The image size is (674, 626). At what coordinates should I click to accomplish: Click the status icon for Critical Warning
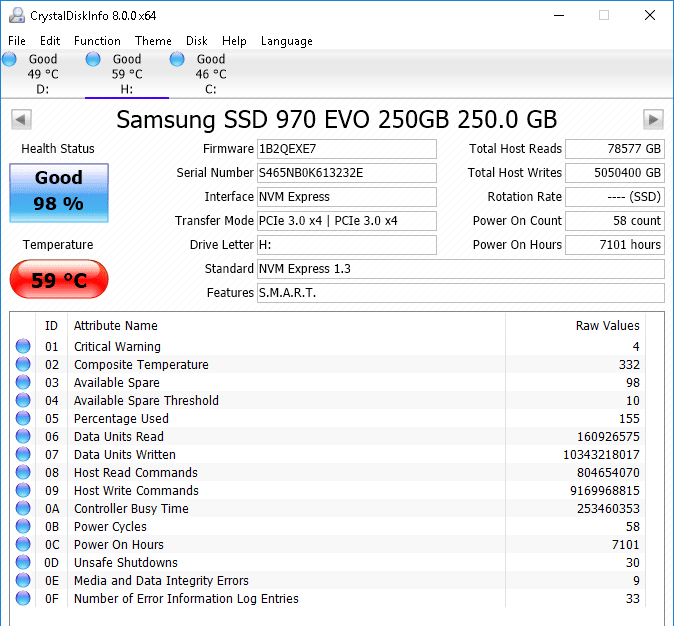[x=23, y=346]
